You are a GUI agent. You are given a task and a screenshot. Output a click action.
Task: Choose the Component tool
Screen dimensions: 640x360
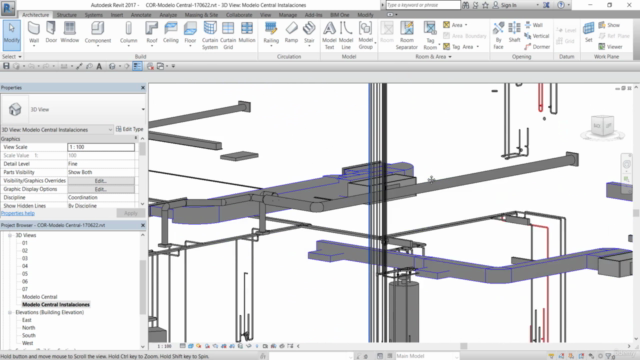coord(98,33)
